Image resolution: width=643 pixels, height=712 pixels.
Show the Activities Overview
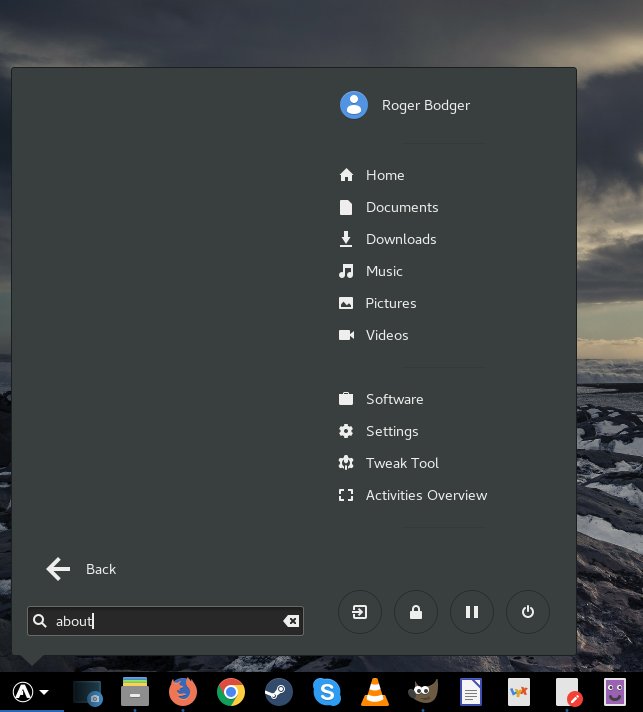pyautogui.click(x=425, y=495)
